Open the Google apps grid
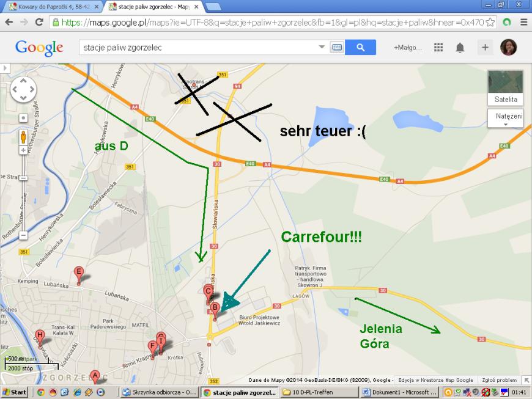Screen dimensions: 532x399 438,47
